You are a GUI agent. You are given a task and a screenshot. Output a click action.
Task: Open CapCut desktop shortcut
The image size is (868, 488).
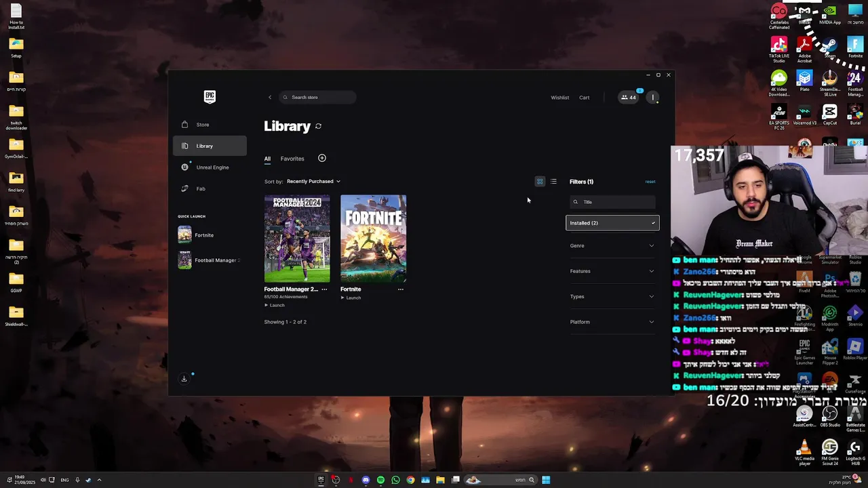(830, 115)
